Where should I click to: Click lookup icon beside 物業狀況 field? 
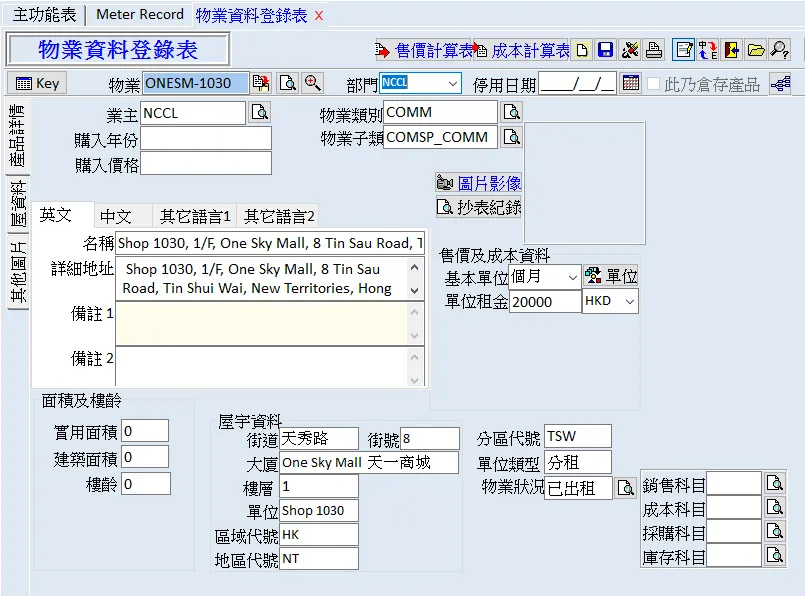(x=626, y=488)
